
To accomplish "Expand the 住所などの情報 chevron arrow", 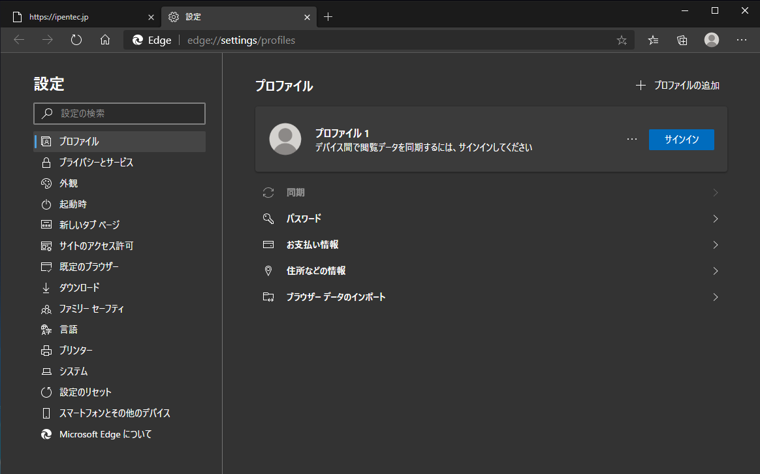I will point(715,271).
